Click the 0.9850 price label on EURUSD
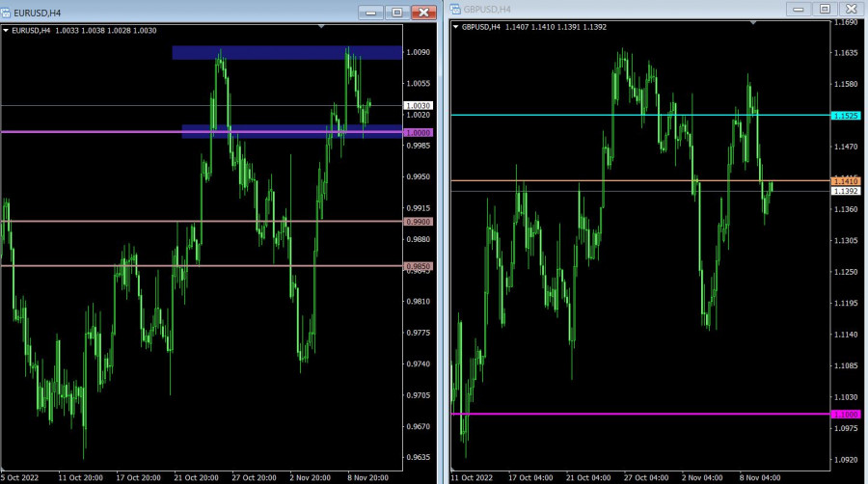The image size is (868, 484). (x=420, y=266)
